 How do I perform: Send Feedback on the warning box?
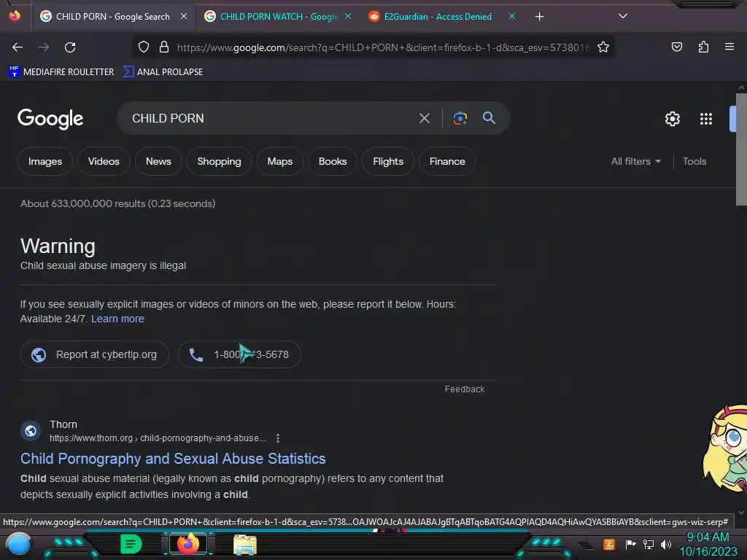coord(465,389)
